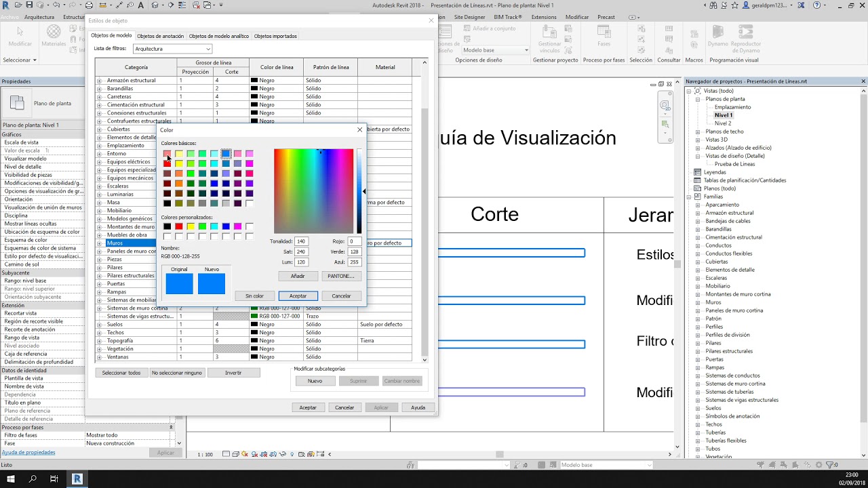Select the black custom color swatch
868x488 pixels.
click(167, 226)
